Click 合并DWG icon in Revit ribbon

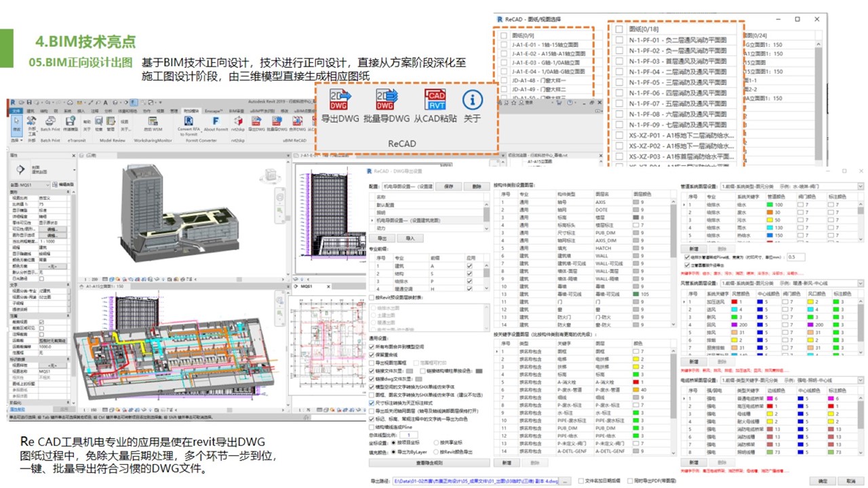pos(297,120)
